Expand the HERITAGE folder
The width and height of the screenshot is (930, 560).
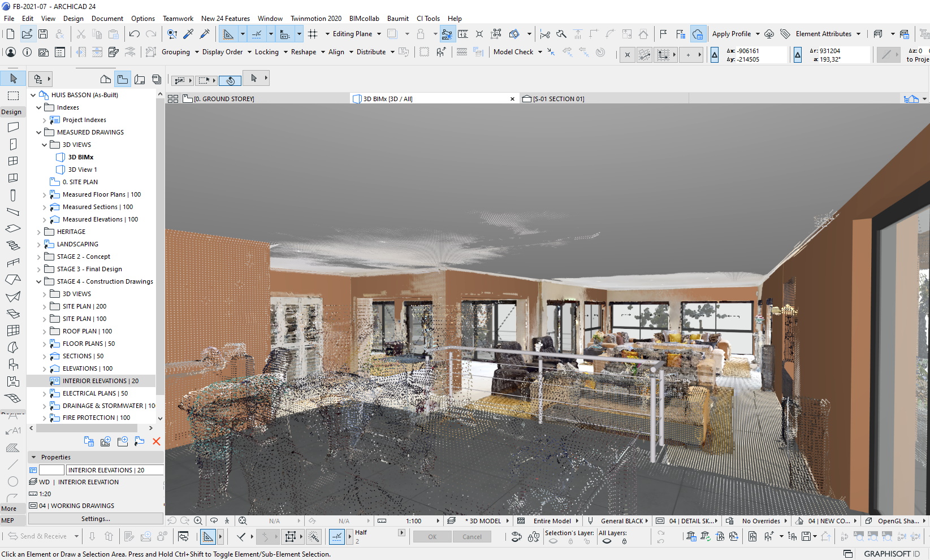39,232
